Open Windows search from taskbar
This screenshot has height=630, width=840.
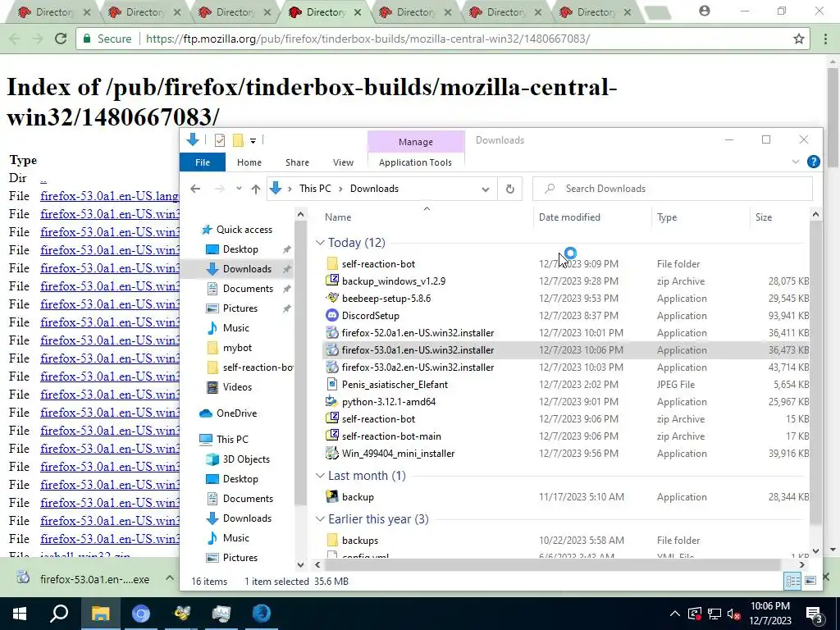(58, 614)
